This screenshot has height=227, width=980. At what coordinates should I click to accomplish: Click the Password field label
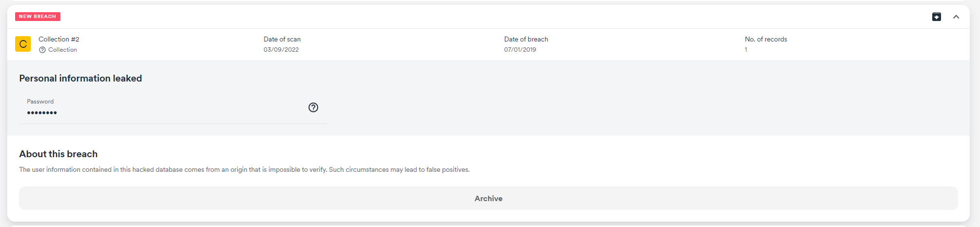(x=40, y=102)
